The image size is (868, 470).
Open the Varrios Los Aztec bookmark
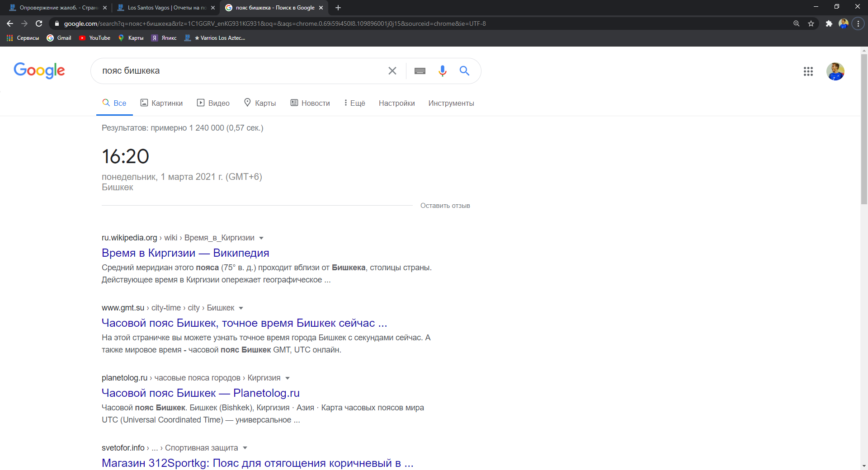(215, 38)
